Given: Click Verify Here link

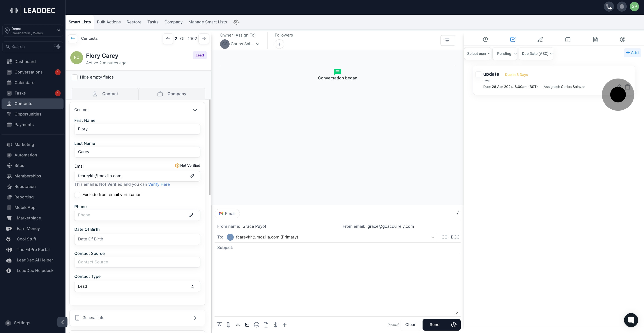Looking at the screenshot, I should (159, 184).
